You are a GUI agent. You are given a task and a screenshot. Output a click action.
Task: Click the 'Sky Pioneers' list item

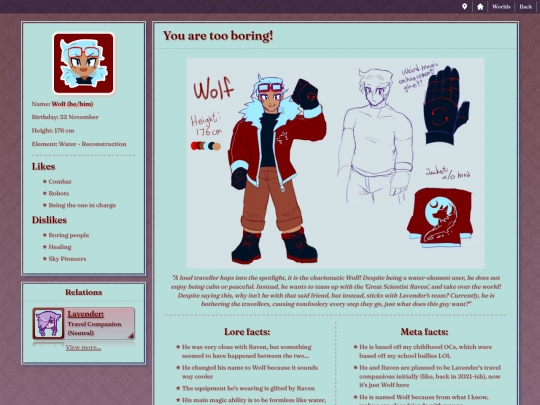pyautogui.click(x=67, y=259)
